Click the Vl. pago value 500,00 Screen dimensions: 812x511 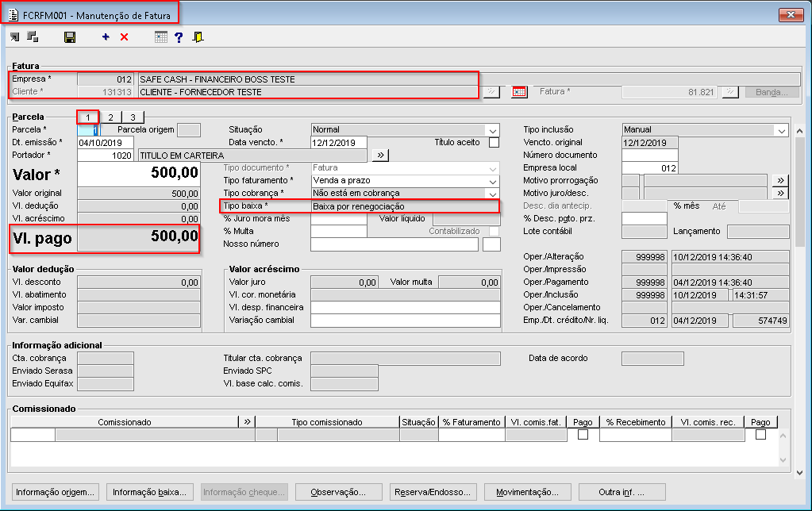pos(139,238)
